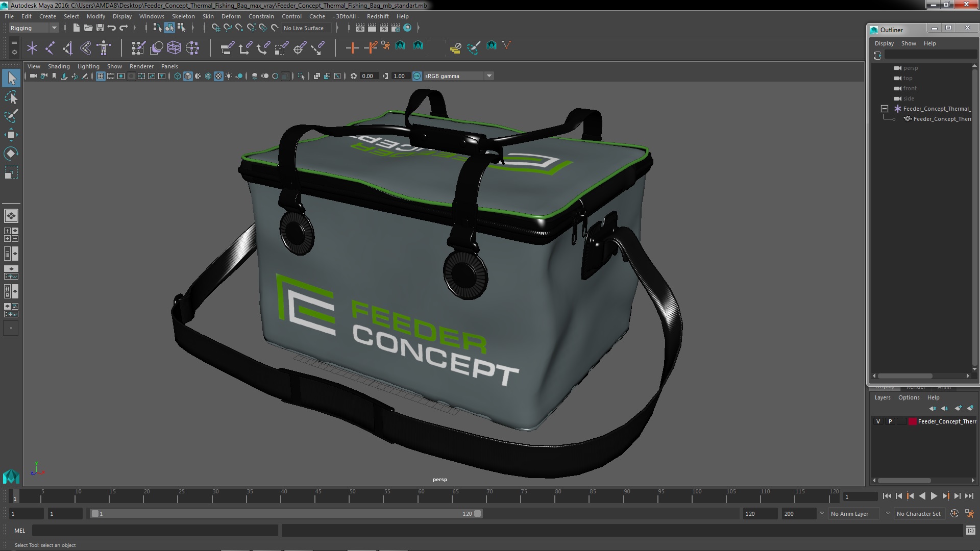The image size is (980, 551).
Task: Choose the Paint selection tool
Action: 11,116
